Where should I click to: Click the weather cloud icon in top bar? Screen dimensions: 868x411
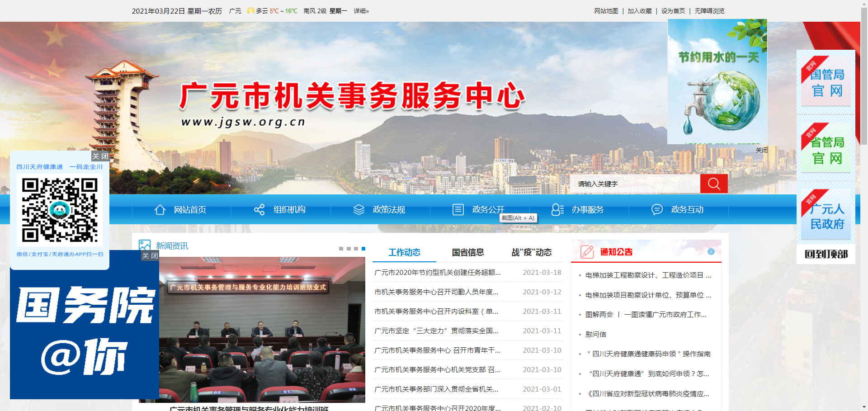[x=250, y=11]
